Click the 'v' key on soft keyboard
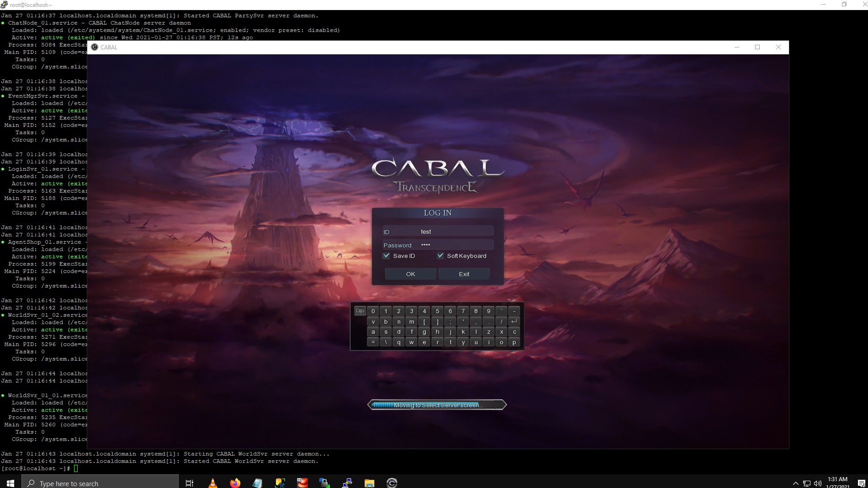Viewport: 868px width, 488px height. coord(373,321)
